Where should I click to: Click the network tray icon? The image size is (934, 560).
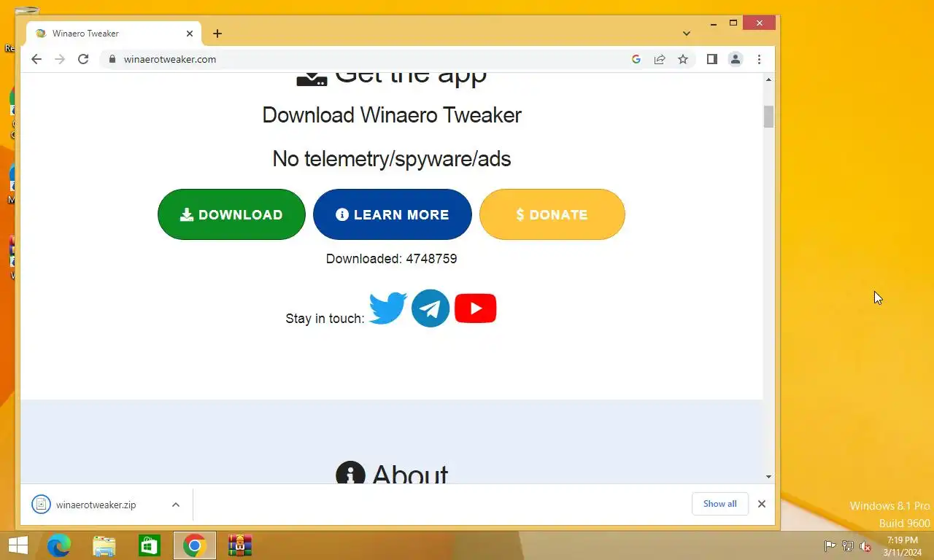[x=848, y=546]
